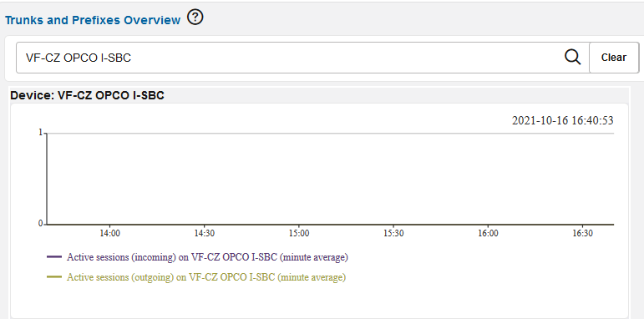Select the 16:00 time axis label
Image resolution: width=644 pixels, height=319 pixels.
click(488, 234)
